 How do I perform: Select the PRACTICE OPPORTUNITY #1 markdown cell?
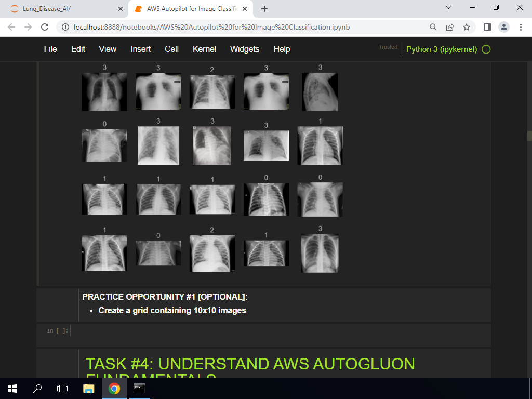coord(263,305)
